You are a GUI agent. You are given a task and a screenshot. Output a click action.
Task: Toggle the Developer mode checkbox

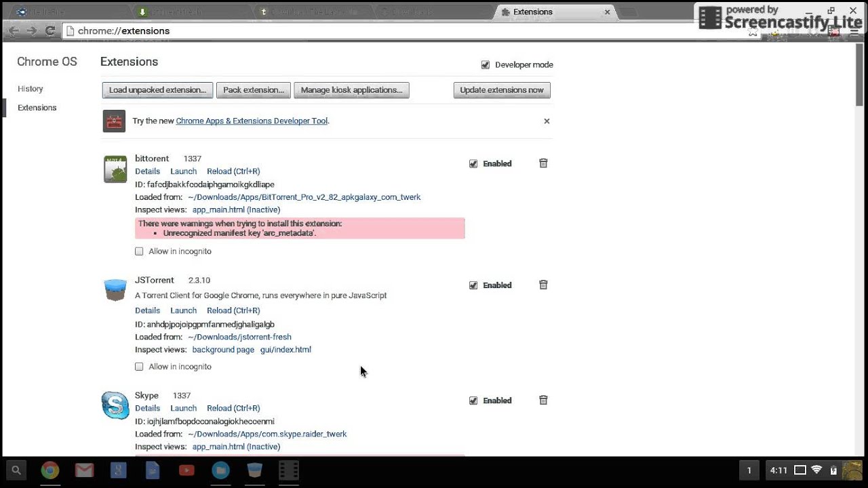coord(485,65)
